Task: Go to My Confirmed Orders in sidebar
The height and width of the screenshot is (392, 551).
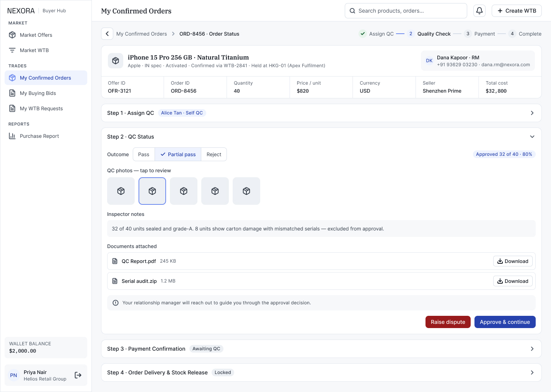Action: tap(46, 78)
